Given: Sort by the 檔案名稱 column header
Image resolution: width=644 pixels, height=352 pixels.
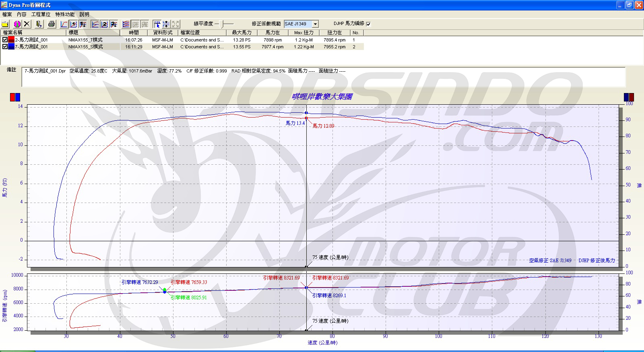Looking at the screenshot, I should (34, 33).
